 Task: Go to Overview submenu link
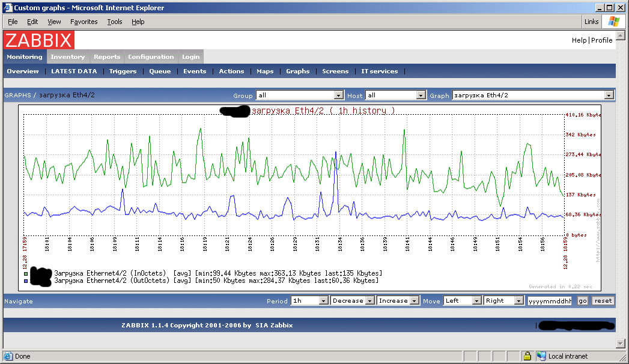23,71
